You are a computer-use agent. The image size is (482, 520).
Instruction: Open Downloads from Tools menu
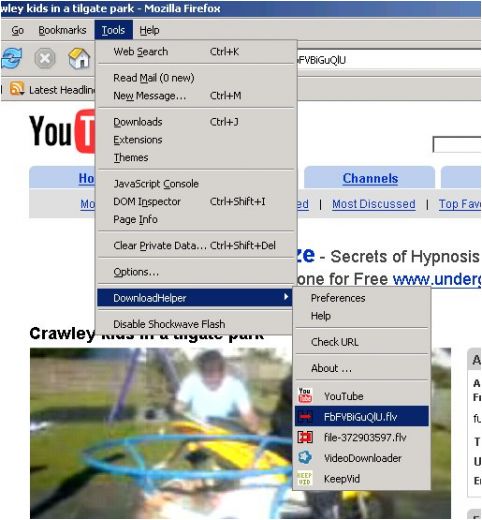(196, 122)
